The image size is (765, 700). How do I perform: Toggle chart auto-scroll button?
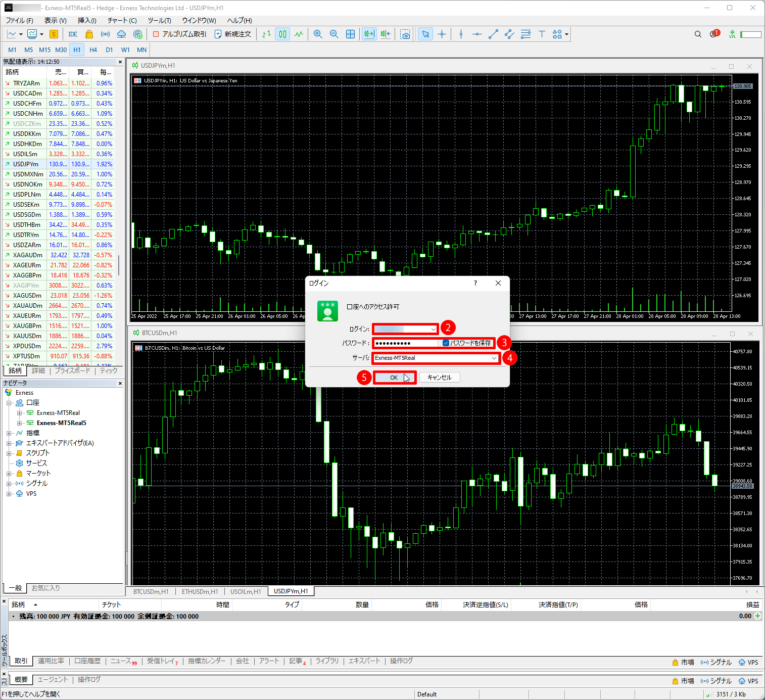tap(369, 34)
